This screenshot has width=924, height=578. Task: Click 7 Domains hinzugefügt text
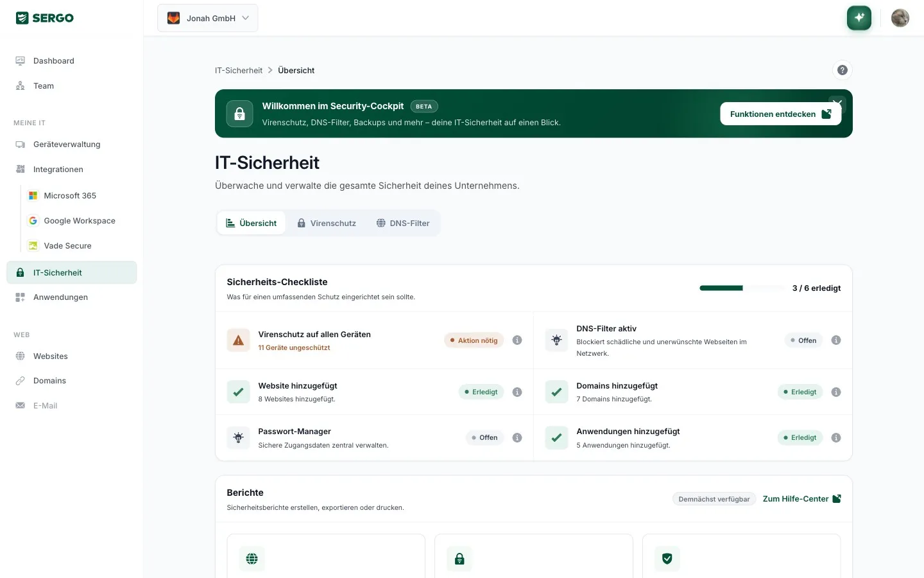614,399
